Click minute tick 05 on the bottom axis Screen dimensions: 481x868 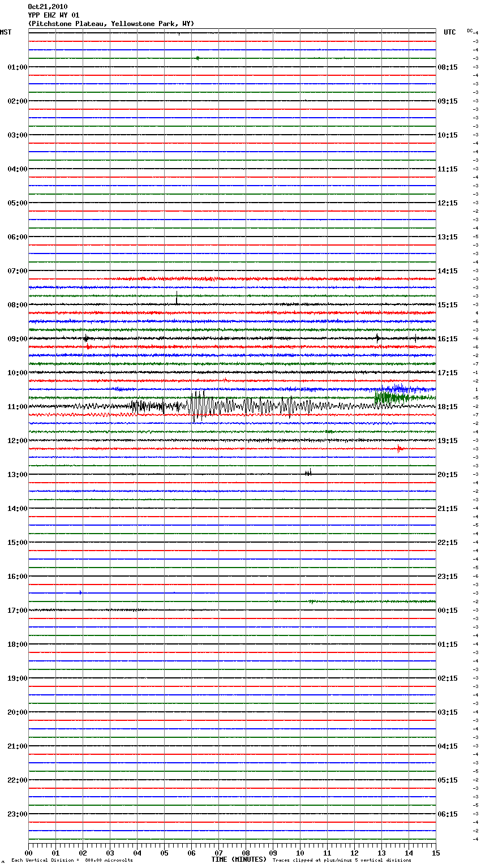click(x=164, y=853)
